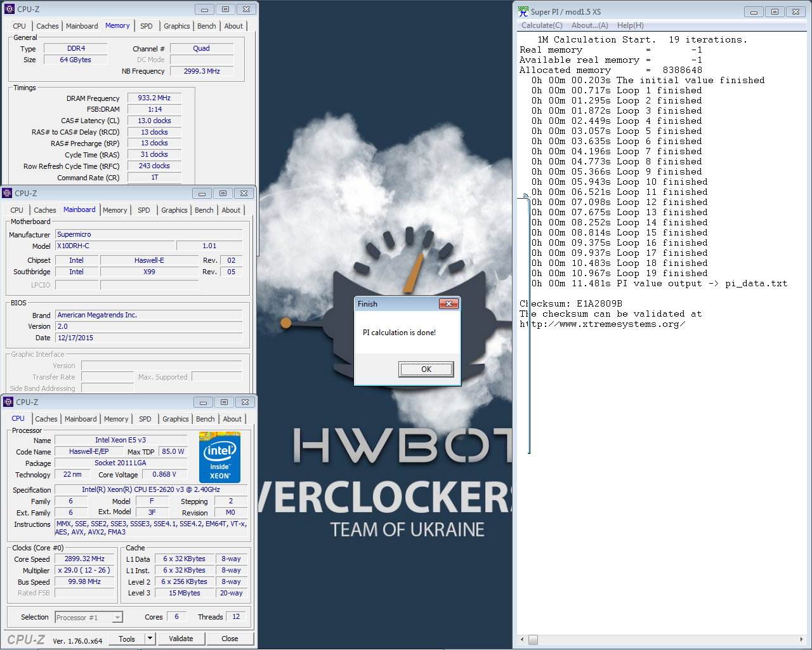Close the Finish dialog with the red X
Image resolution: width=812 pixels, height=650 pixels.
[449, 303]
